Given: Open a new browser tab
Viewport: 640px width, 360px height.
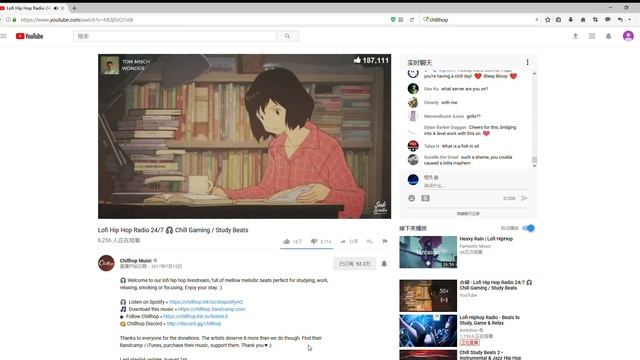Looking at the screenshot, I should tap(74, 8).
